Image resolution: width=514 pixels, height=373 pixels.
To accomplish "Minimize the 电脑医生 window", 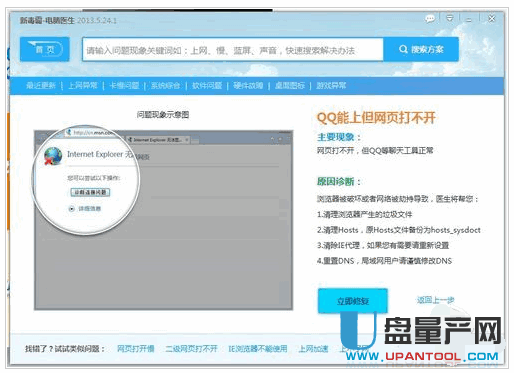I will (x=469, y=19).
